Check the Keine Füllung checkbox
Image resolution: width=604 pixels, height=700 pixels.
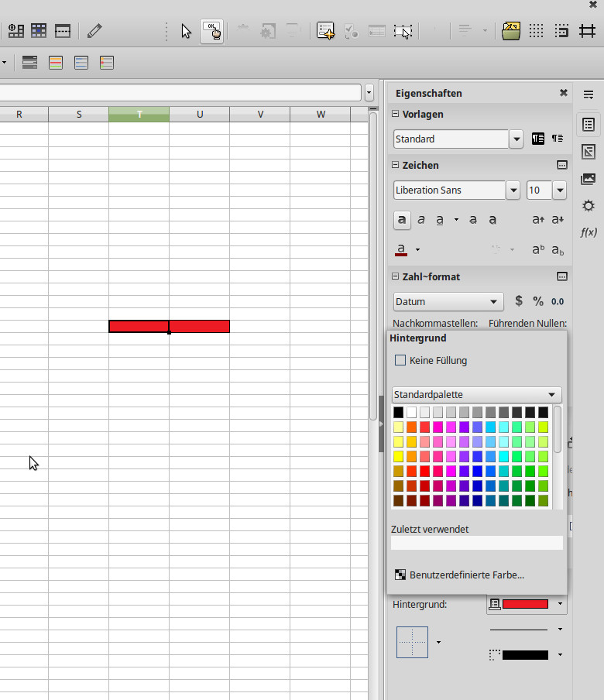click(x=400, y=360)
